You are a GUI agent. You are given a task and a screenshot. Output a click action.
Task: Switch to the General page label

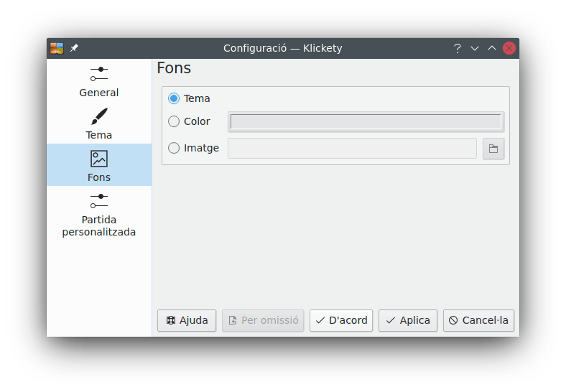[99, 93]
